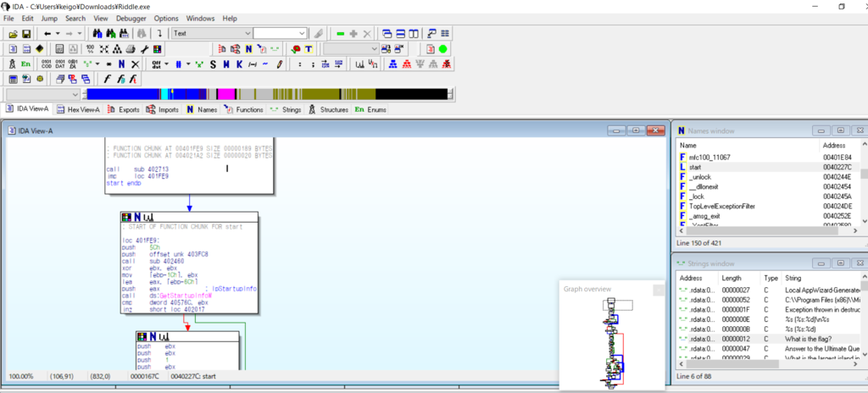Open the Text search type dropdown
The width and height of the screenshot is (868, 393).
[247, 34]
